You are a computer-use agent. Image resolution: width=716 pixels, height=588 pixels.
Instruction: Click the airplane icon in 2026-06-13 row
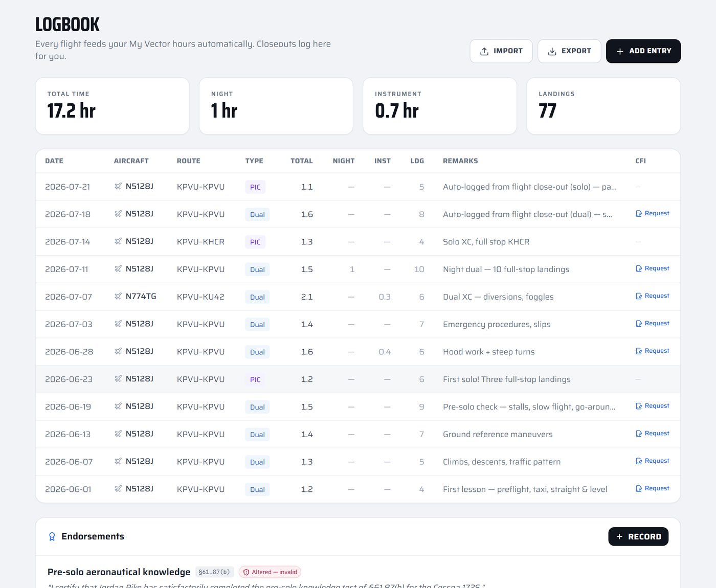pyautogui.click(x=118, y=434)
